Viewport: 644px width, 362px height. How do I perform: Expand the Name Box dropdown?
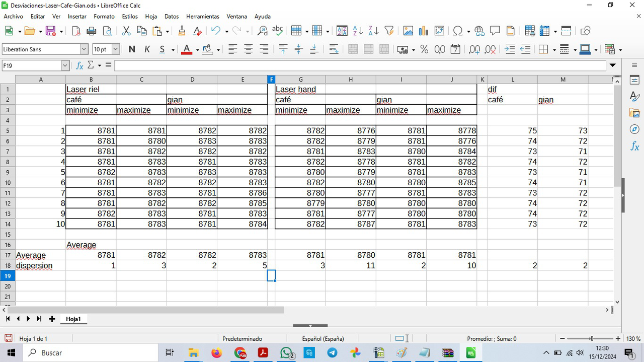click(65, 65)
